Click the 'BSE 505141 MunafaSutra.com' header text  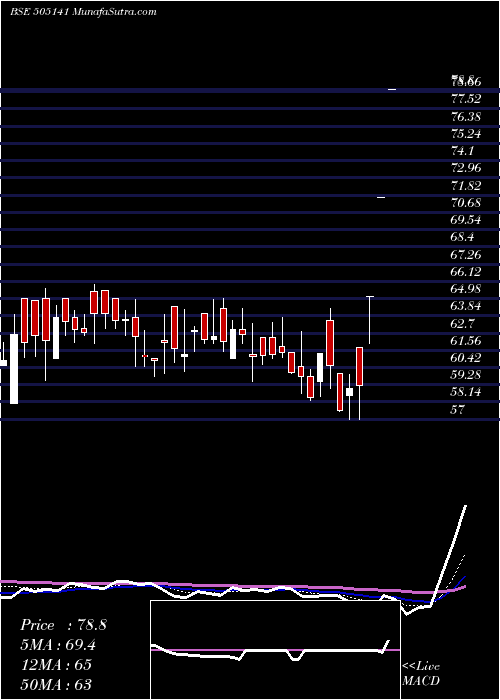click(83, 12)
